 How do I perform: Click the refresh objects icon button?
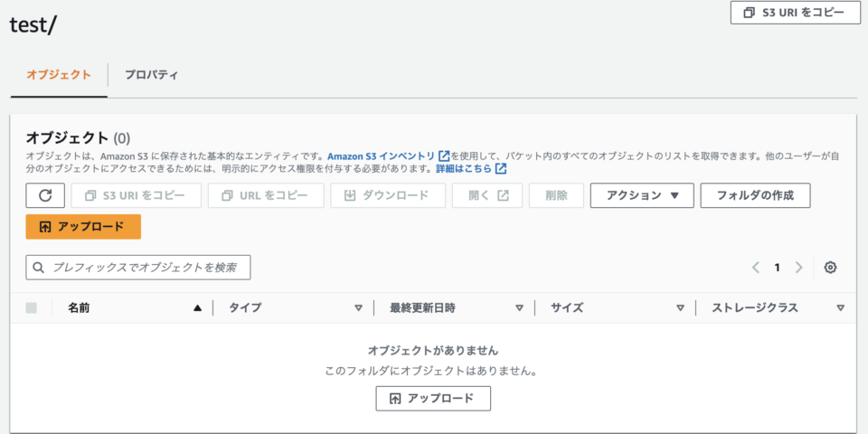[x=45, y=195]
